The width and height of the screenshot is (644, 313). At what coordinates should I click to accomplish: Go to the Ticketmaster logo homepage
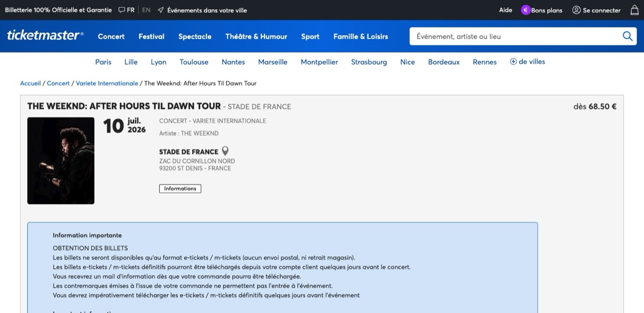(x=45, y=36)
